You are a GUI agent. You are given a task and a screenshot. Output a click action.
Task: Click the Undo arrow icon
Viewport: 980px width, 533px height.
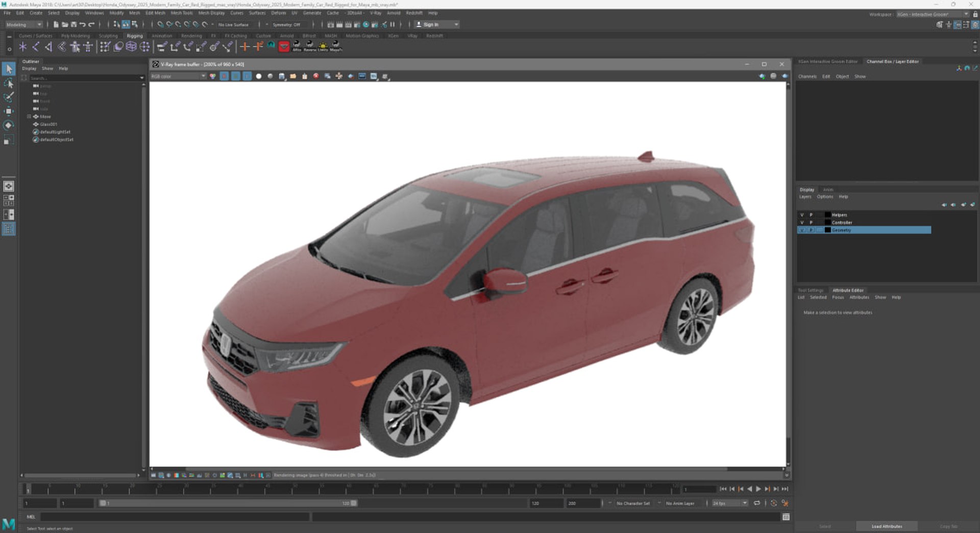coord(83,25)
